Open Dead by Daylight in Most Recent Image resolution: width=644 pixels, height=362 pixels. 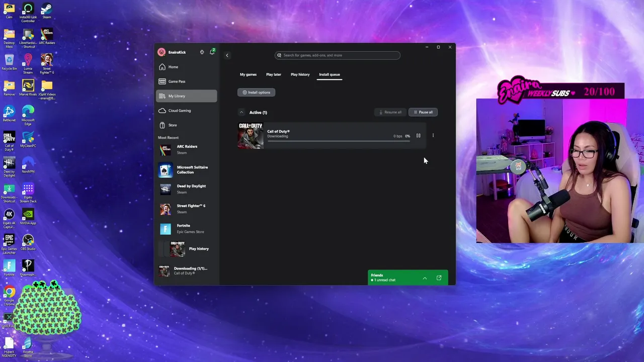pyautogui.click(x=186, y=189)
